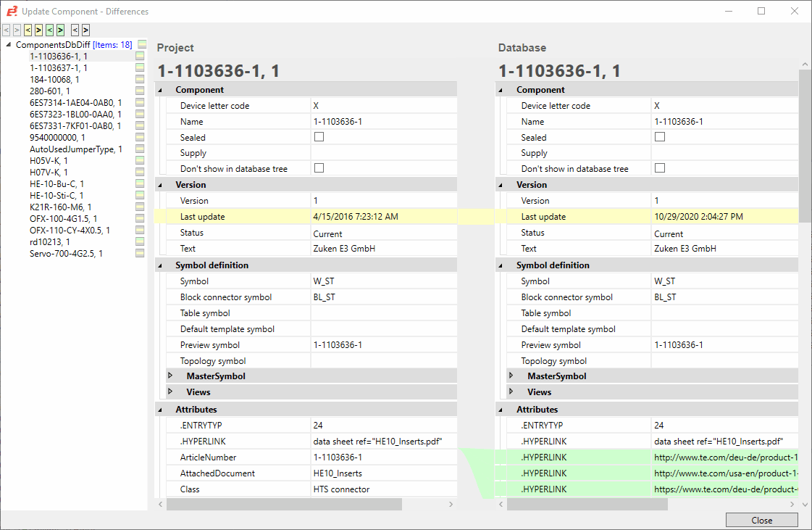Image resolution: width=812 pixels, height=530 pixels.
Task: Click the disabled gray previous-difference arrow
Action: [7, 30]
